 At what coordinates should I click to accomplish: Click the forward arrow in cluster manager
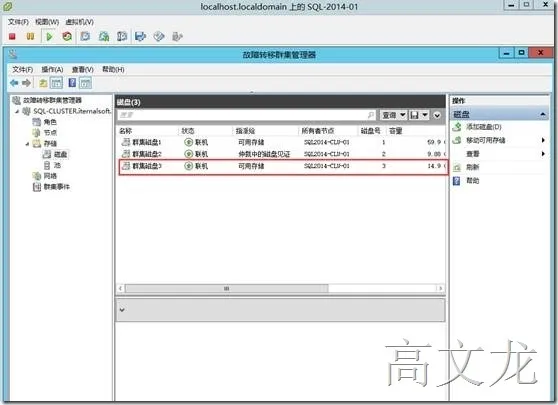(26, 83)
